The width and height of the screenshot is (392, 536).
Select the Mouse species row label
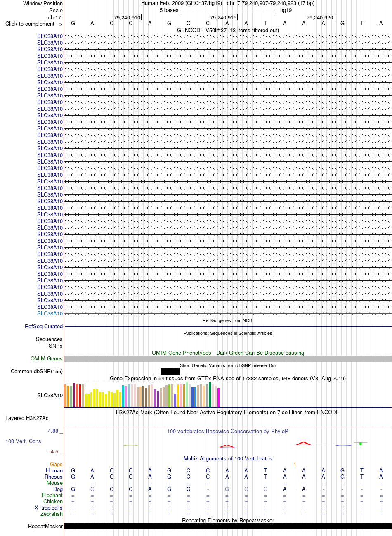pos(54,483)
